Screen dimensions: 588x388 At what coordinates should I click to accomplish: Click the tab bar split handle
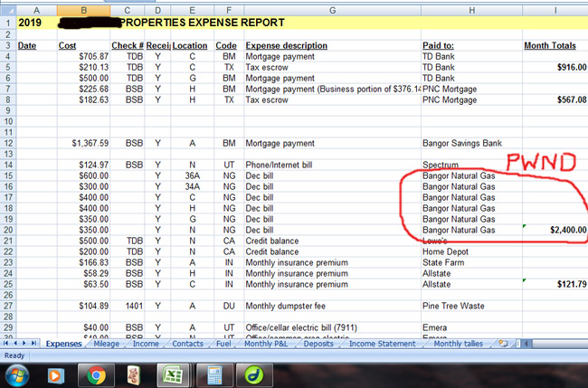[518, 344]
